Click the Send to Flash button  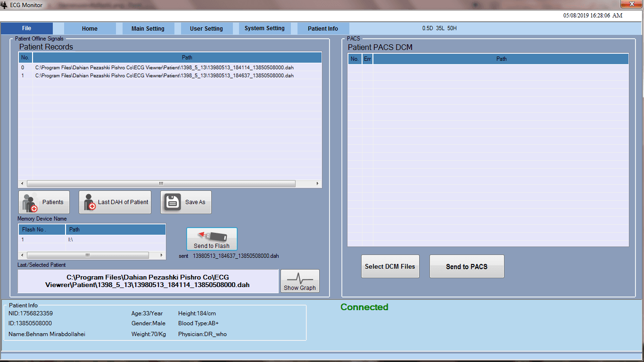coord(212,239)
